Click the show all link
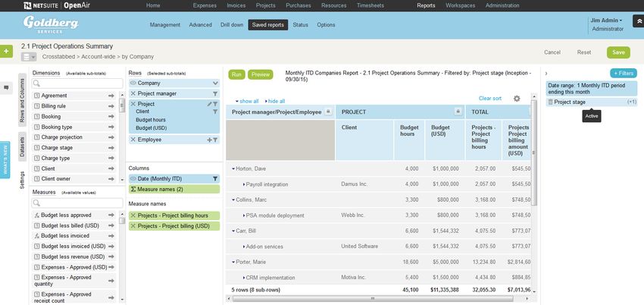Image resolution: width=644 pixels, height=305 pixels. (x=249, y=101)
